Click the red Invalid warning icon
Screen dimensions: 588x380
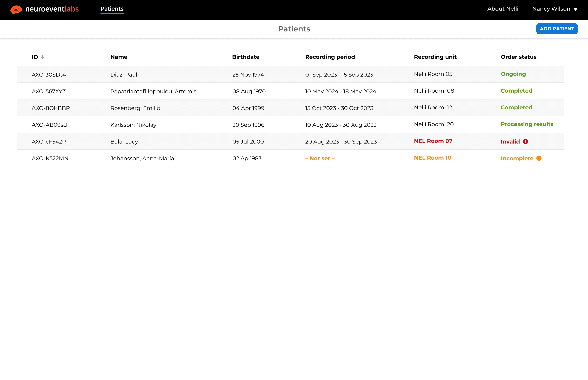coord(526,141)
